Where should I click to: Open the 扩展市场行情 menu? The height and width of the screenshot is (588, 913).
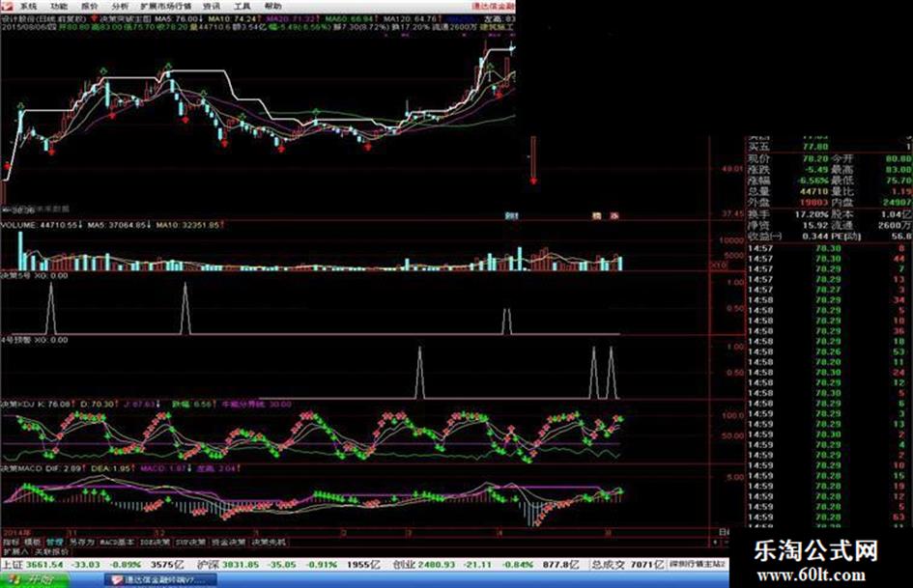[166, 6]
